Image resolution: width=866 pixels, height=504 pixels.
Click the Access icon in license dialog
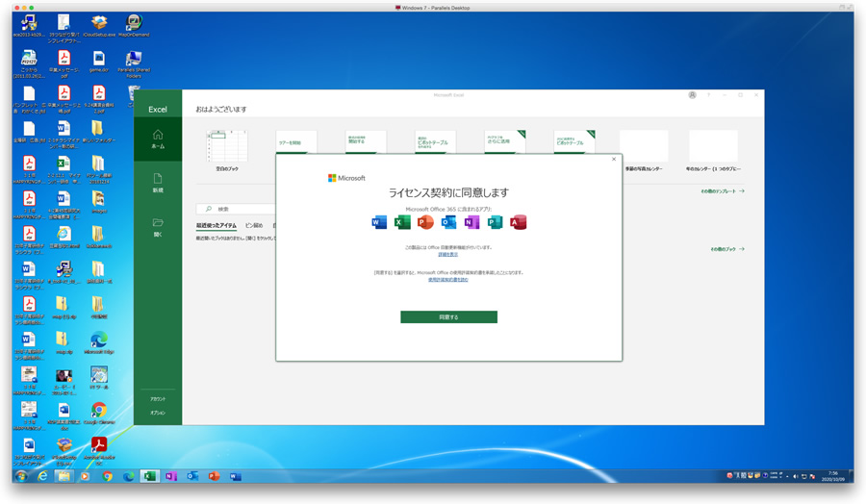(518, 222)
